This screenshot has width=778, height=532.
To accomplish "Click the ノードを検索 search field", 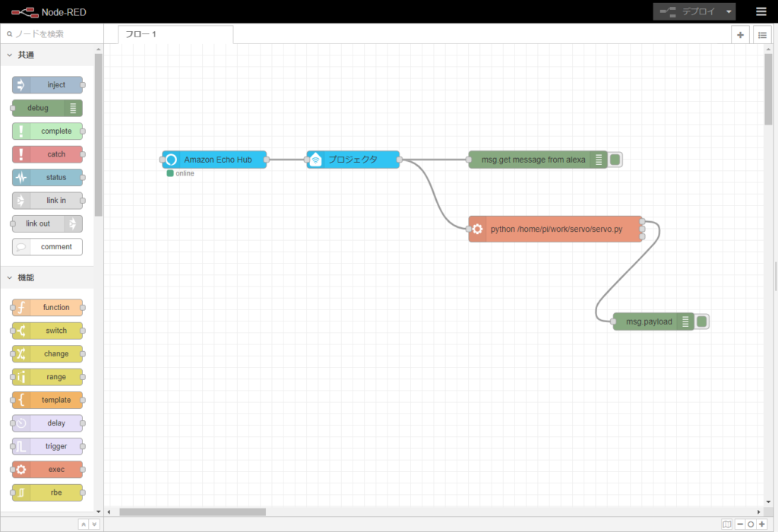I will pos(53,34).
